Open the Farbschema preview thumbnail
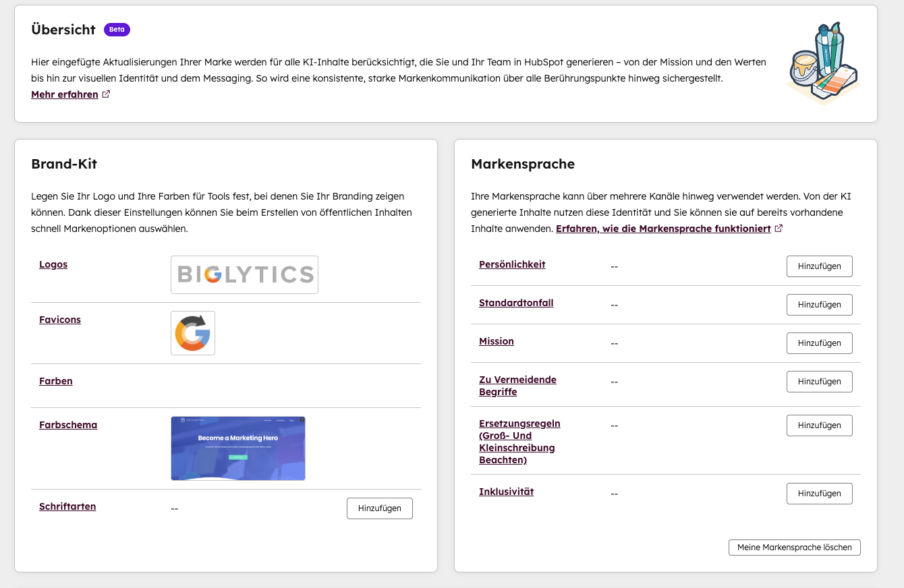Screen dimensions: 904x588 tap(238, 448)
